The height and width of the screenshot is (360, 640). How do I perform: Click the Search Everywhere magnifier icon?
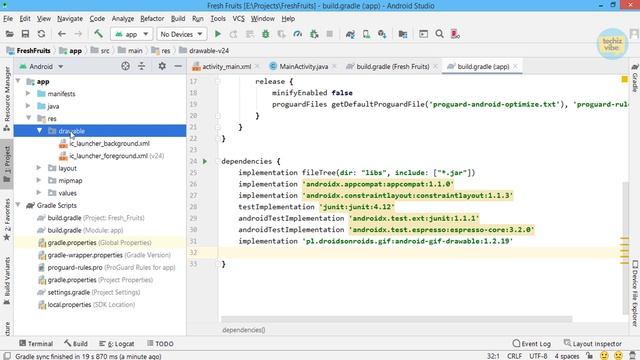[439, 34]
